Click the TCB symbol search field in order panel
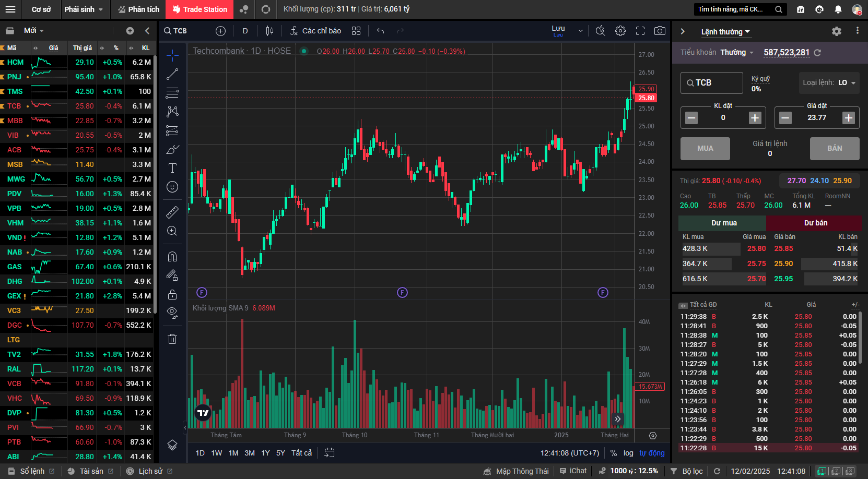This screenshot has width=868, height=479. click(x=711, y=82)
